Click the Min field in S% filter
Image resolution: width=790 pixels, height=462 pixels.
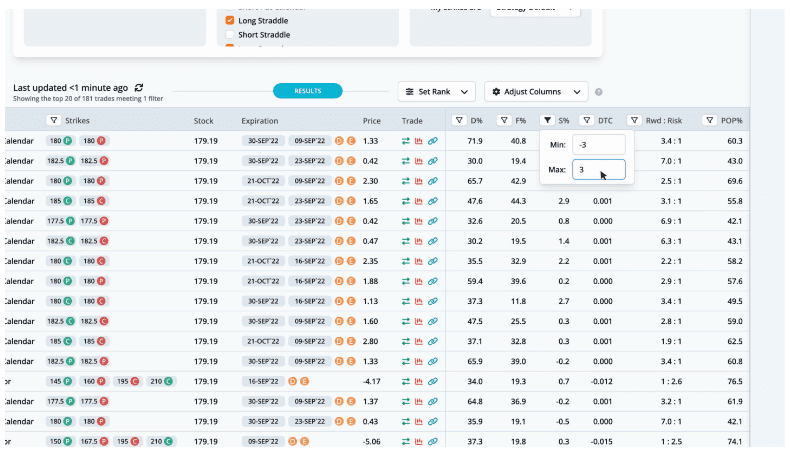coord(599,145)
